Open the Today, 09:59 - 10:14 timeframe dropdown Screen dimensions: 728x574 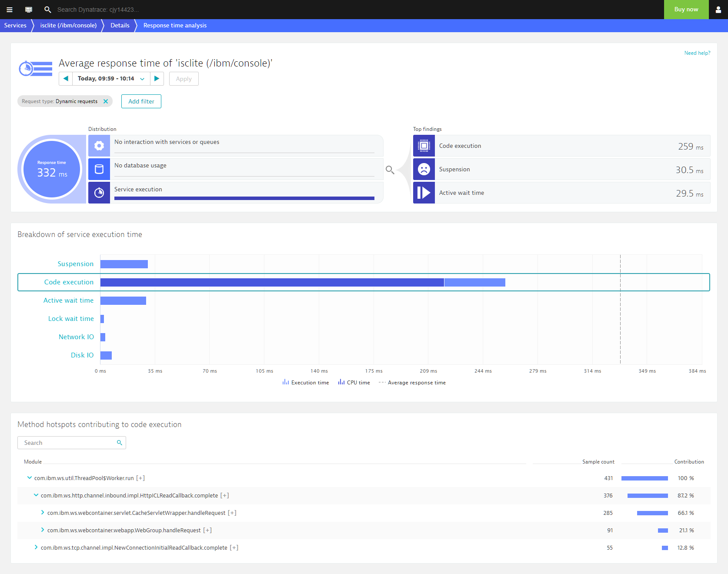pos(111,79)
